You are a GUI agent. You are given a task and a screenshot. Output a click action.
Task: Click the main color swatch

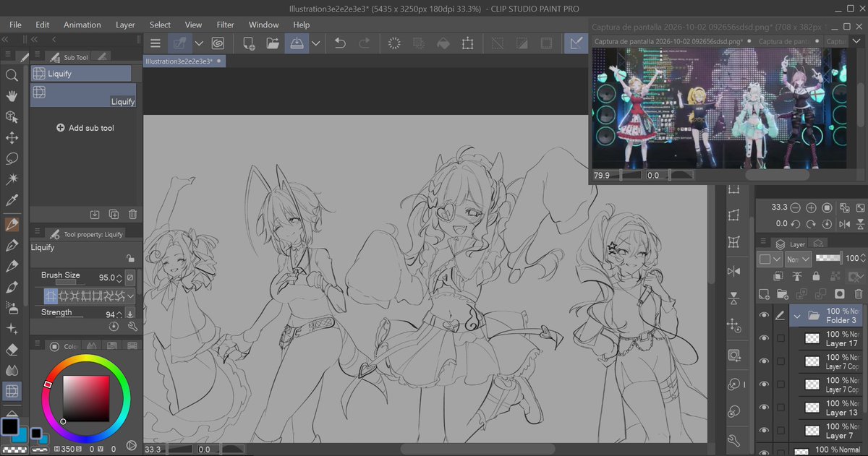point(9,426)
